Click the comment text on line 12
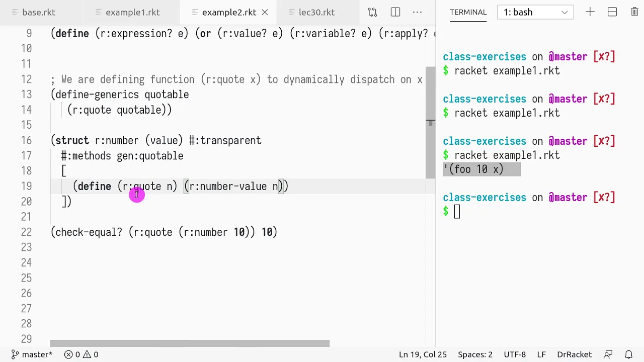Image resolution: width=644 pixels, height=362 pixels. click(x=236, y=79)
